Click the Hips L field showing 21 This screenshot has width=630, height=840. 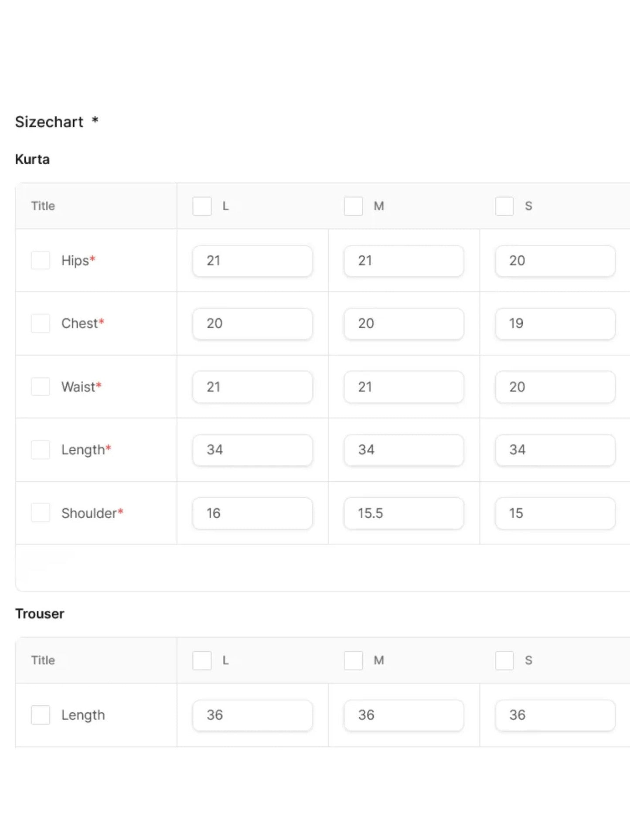click(x=252, y=261)
